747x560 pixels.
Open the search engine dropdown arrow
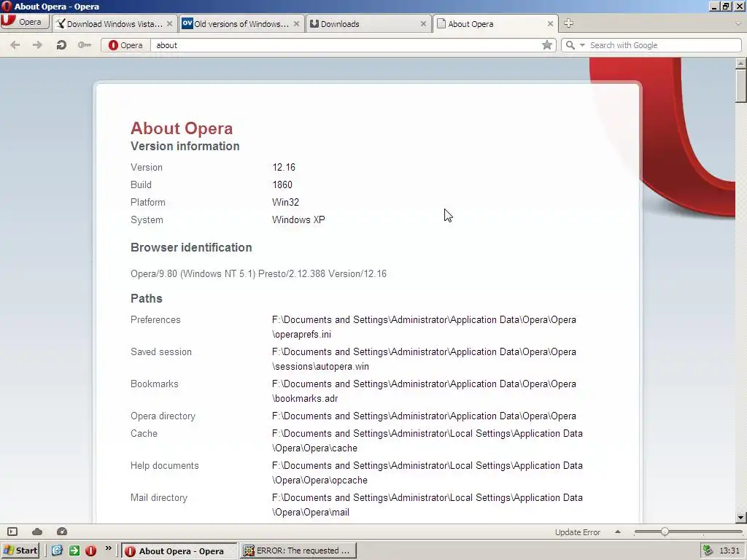[x=582, y=45]
